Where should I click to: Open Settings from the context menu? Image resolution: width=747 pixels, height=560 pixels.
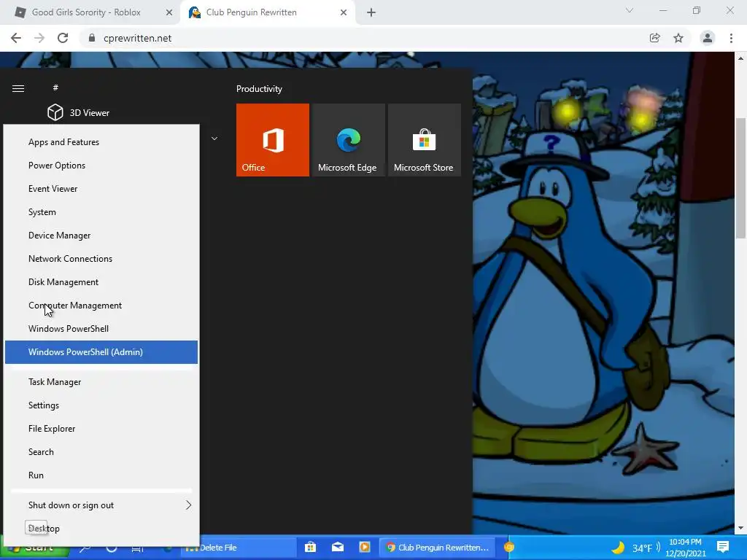tap(101, 405)
